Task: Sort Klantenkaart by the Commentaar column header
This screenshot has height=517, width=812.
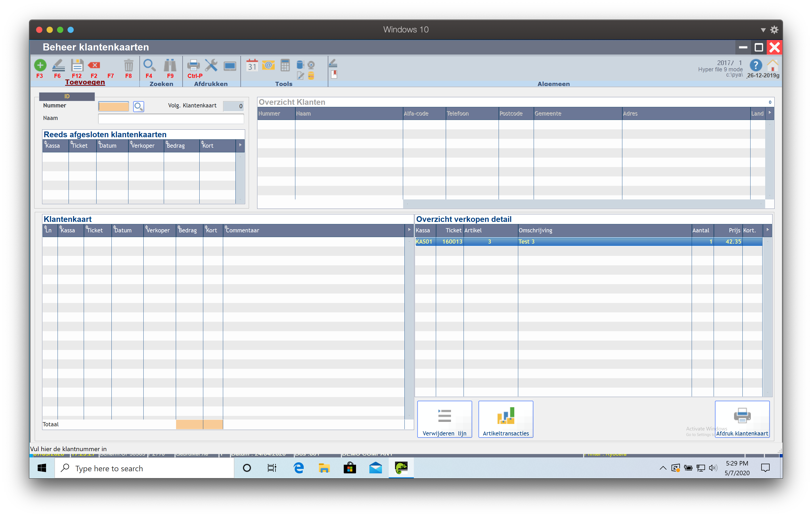Action: pyautogui.click(x=242, y=230)
